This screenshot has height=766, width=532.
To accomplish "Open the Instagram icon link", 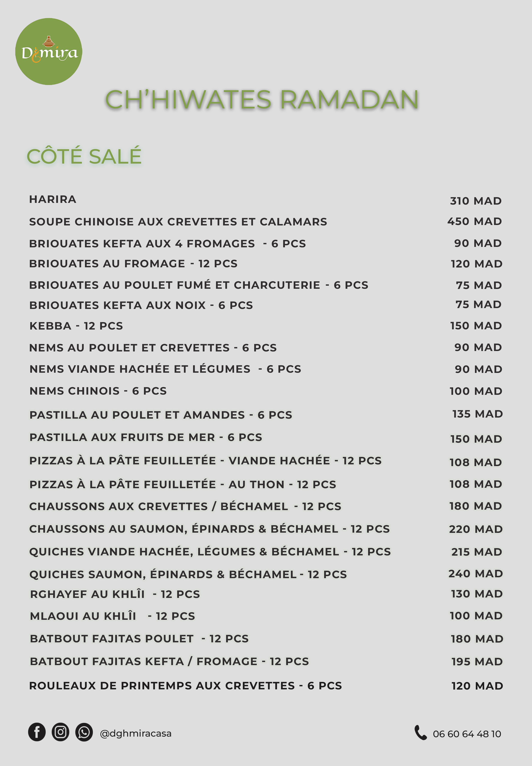I will click(x=60, y=732).
